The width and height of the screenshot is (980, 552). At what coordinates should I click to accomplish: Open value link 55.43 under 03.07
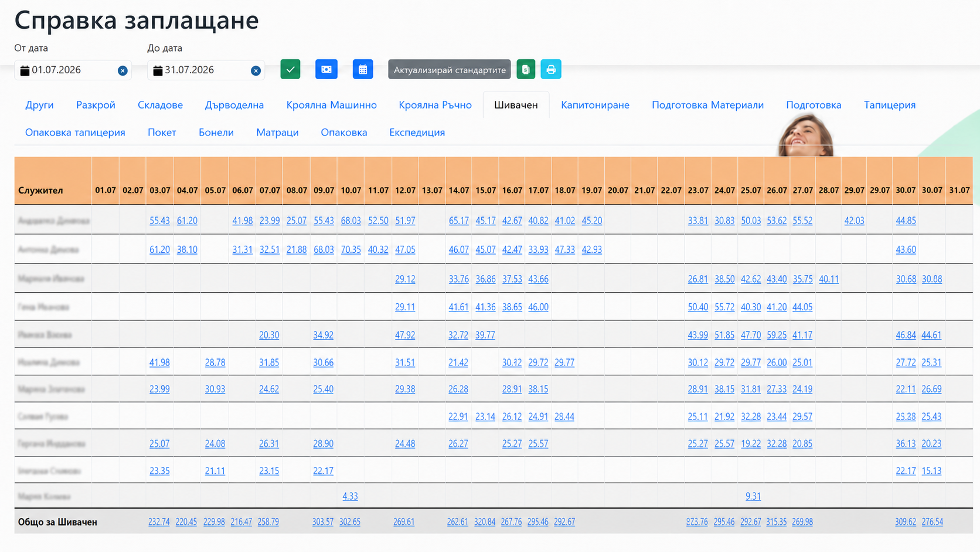pos(159,221)
